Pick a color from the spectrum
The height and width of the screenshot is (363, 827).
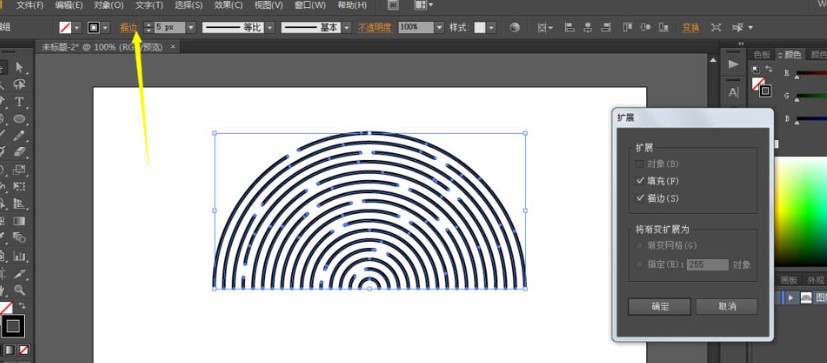coord(801,211)
